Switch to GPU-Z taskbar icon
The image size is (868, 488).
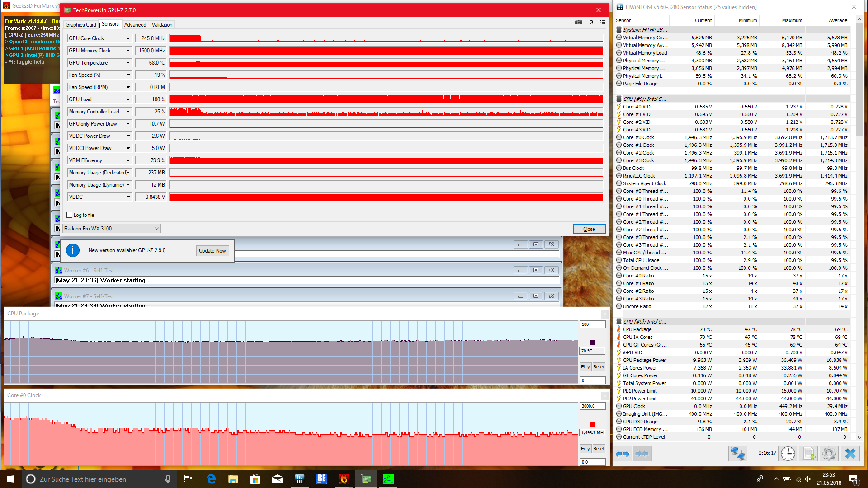[x=366, y=479]
